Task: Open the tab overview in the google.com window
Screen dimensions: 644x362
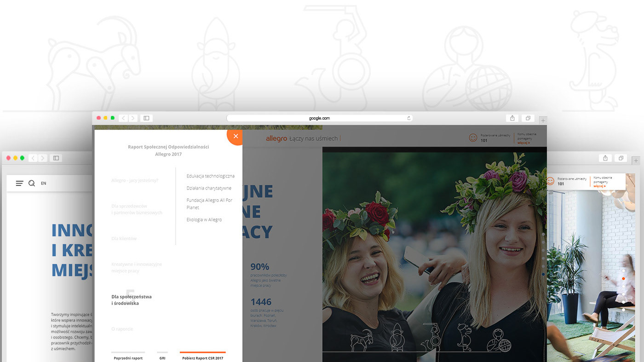Action: click(528, 118)
